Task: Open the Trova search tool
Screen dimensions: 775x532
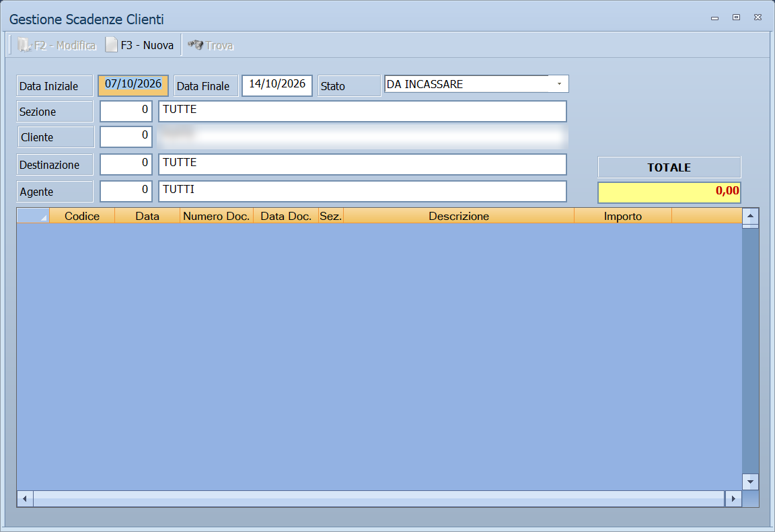Action: click(x=210, y=45)
